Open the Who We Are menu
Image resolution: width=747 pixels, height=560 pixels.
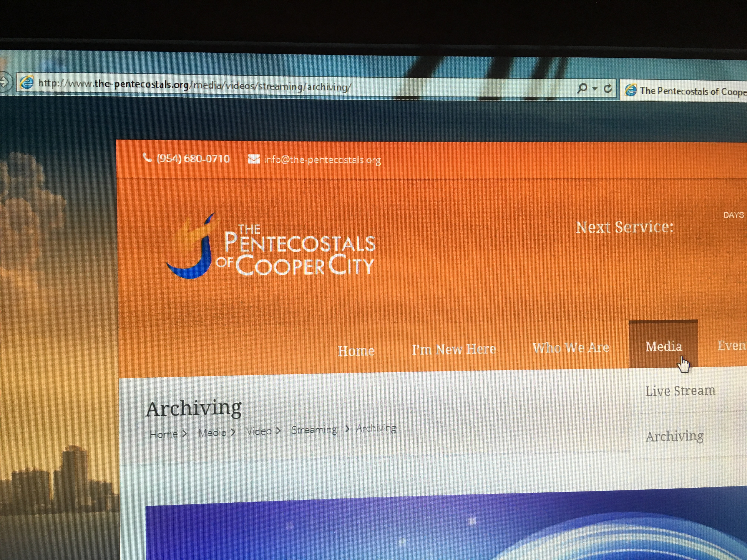(x=571, y=348)
